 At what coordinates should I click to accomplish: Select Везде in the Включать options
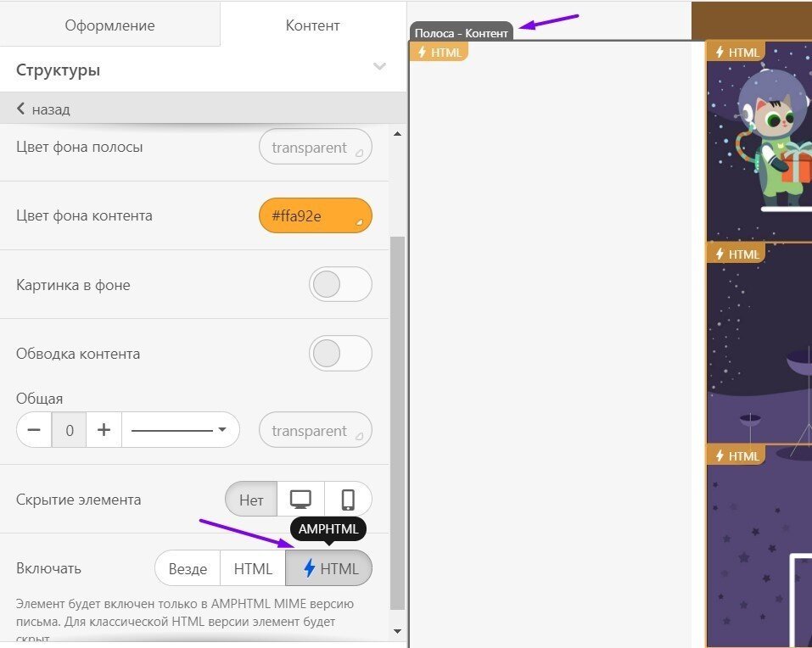pos(188,568)
